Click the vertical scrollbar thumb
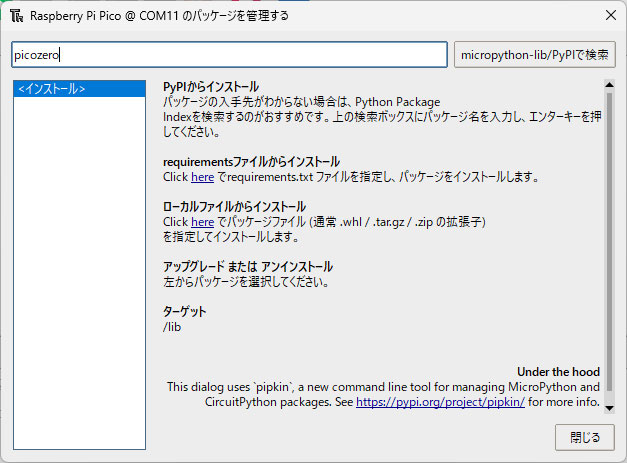 coord(609,241)
